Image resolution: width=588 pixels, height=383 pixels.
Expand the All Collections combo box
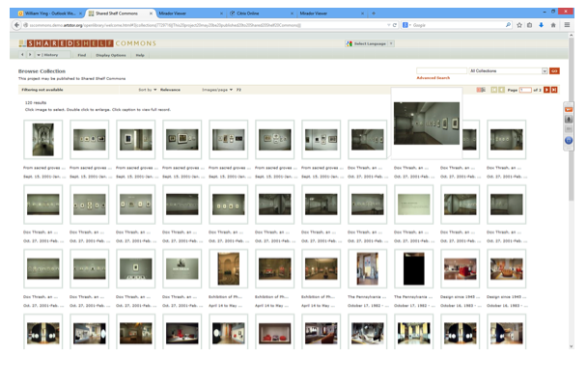tap(545, 70)
